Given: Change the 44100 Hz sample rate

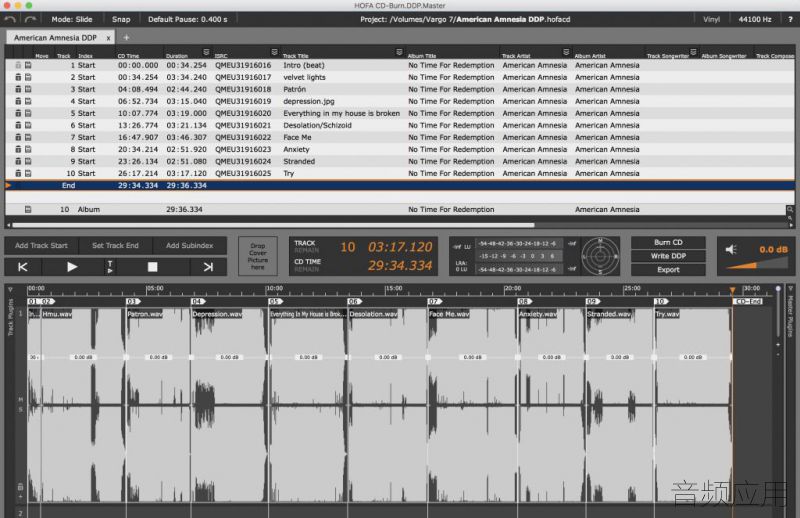Looking at the screenshot, I should [755, 19].
